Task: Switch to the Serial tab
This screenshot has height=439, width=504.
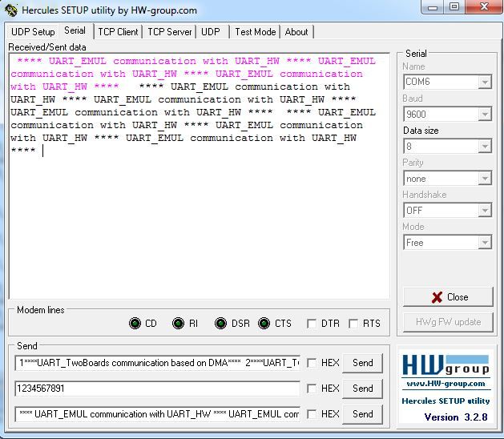Action: 75,30
